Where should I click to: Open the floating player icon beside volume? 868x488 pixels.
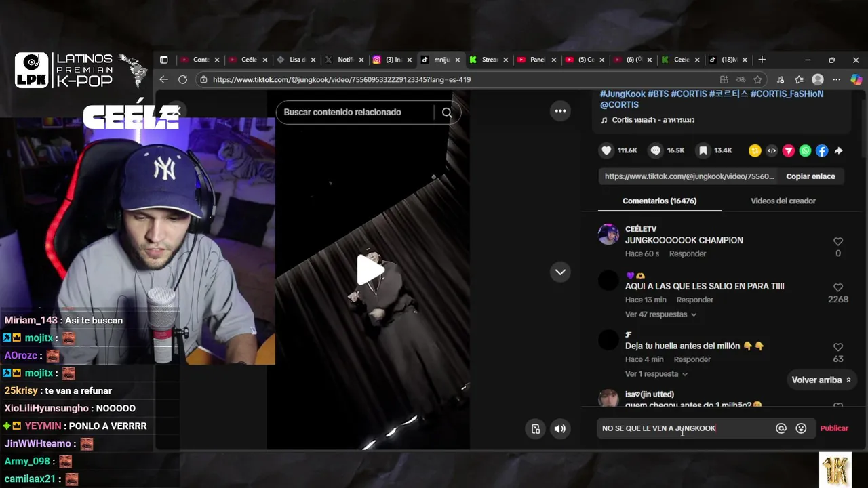[536, 428]
